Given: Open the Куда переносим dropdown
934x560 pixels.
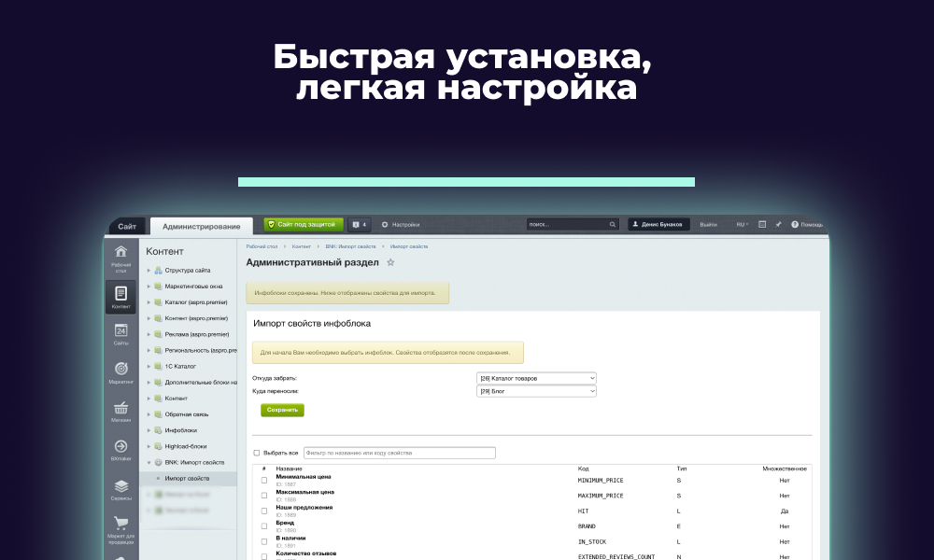Looking at the screenshot, I should (x=536, y=392).
